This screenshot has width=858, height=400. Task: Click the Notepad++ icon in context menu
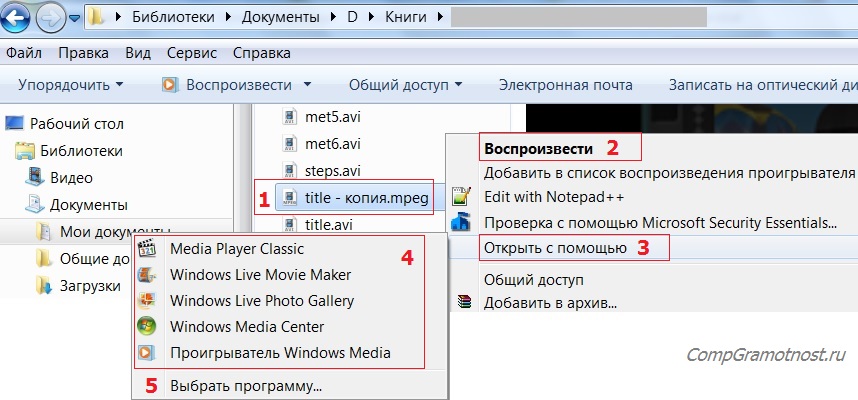(461, 197)
